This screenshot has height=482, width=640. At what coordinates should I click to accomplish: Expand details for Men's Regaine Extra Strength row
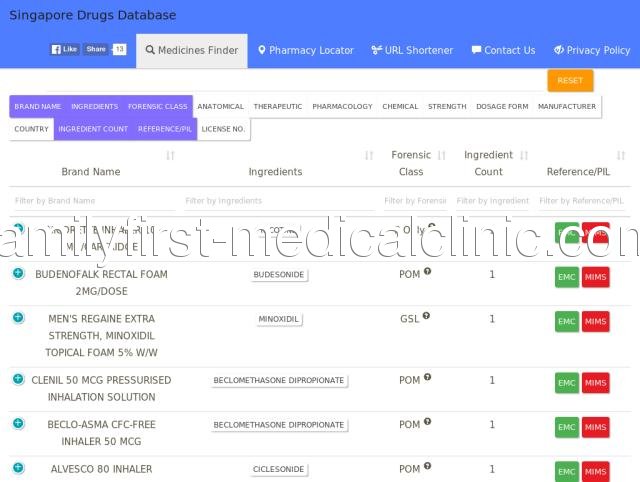pos(18,317)
